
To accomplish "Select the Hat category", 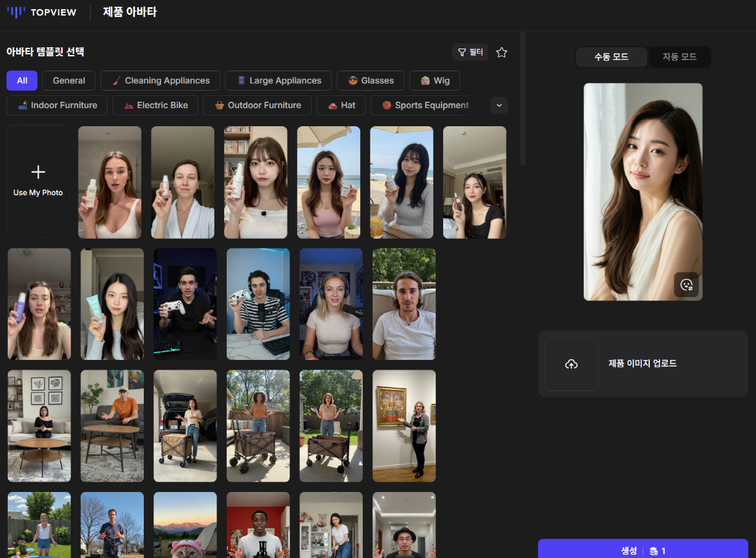I will click(341, 105).
